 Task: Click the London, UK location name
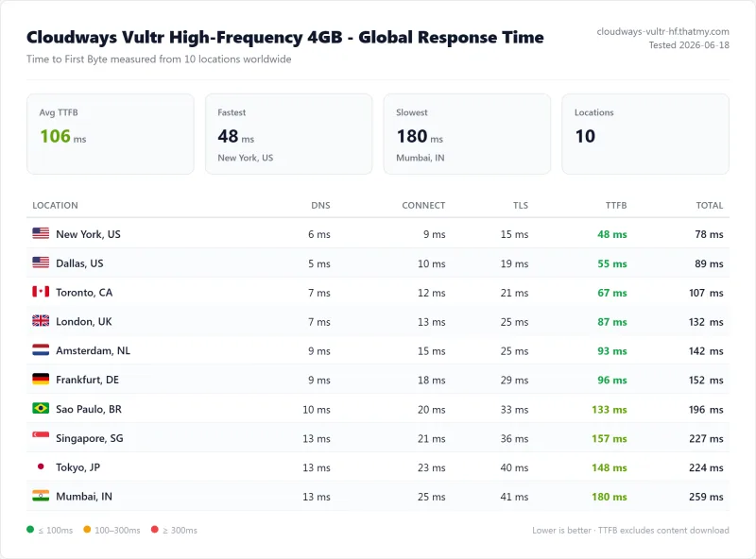click(x=84, y=321)
